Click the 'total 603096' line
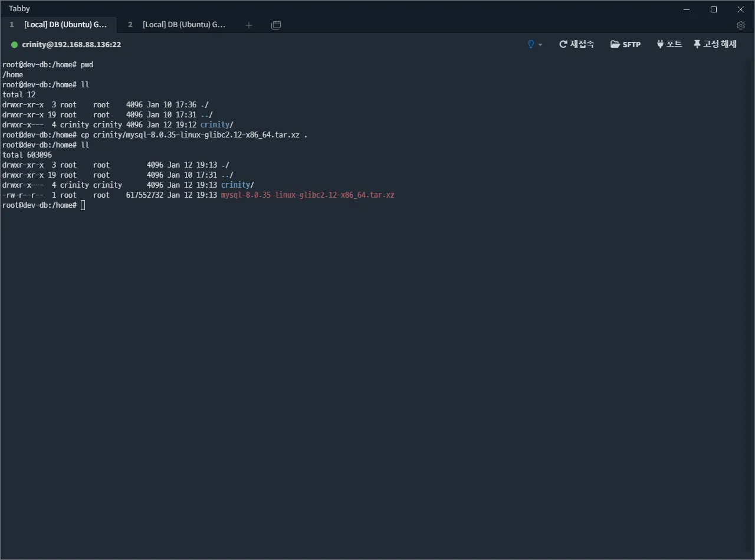 [x=27, y=155]
